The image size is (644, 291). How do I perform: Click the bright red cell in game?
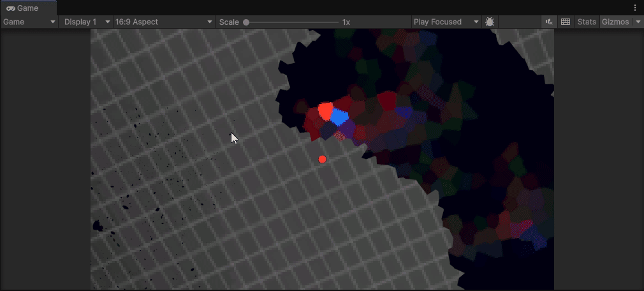click(326, 111)
